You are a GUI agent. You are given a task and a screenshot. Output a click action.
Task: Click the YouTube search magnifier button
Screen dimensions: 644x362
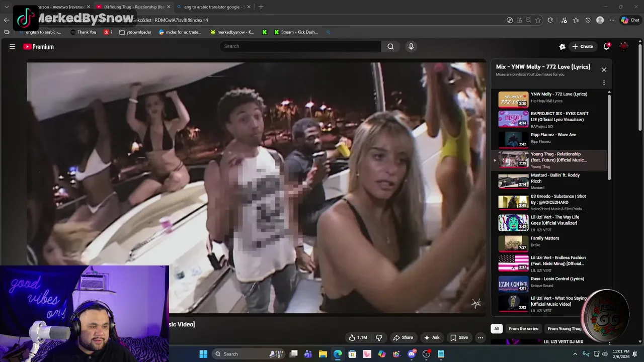pyautogui.click(x=390, y=46)
